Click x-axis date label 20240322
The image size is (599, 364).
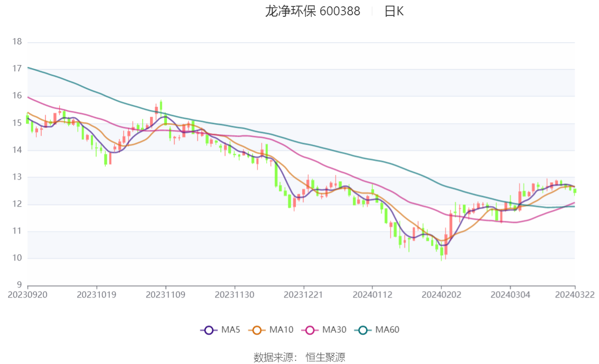tap(575, 295)
